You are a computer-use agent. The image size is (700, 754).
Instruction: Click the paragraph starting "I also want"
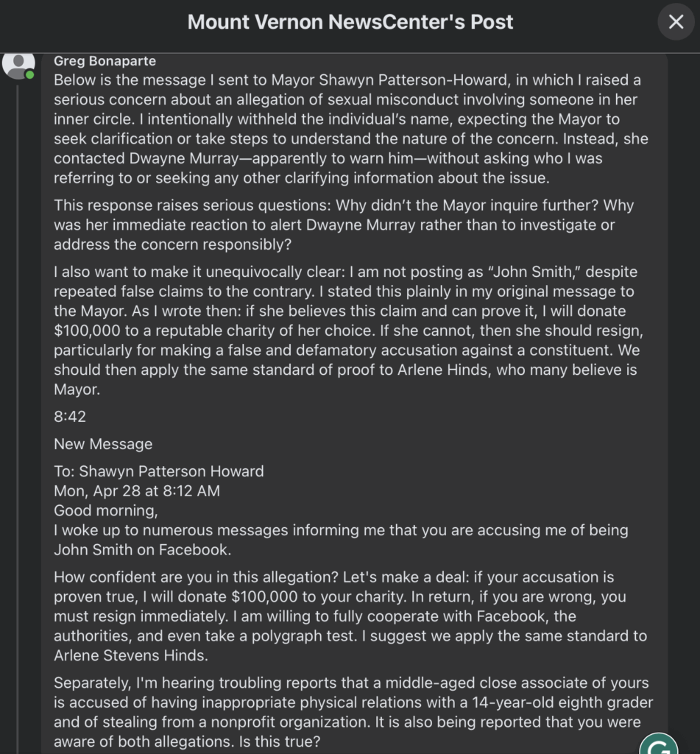(x=346, y=331)
